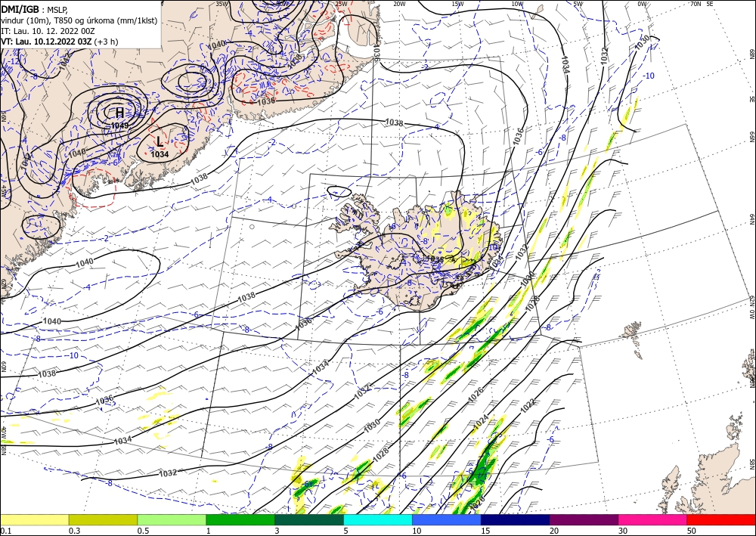756x536 pixels.
Task: Click the 1024 isobar label
Action: tap(481, 423)
